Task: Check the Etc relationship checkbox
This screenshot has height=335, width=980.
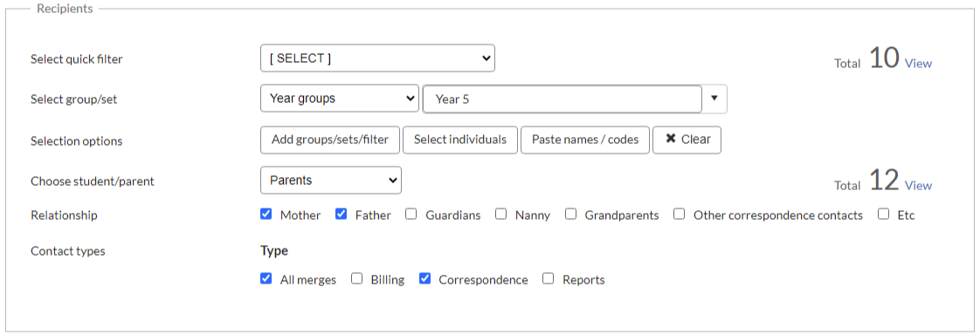Action: (x=883, y=214)
